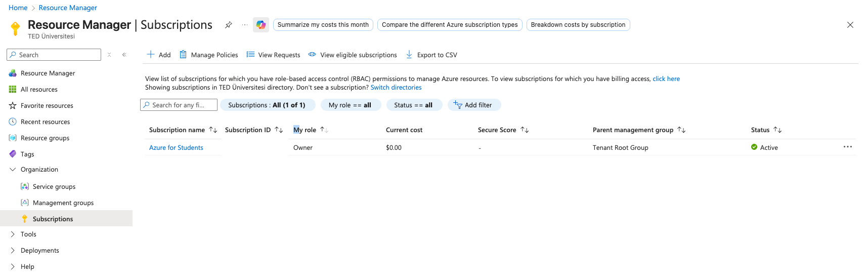Click the Add filter button
The width and height of the screenshot is (868, 279).
[x=473, y=105]
